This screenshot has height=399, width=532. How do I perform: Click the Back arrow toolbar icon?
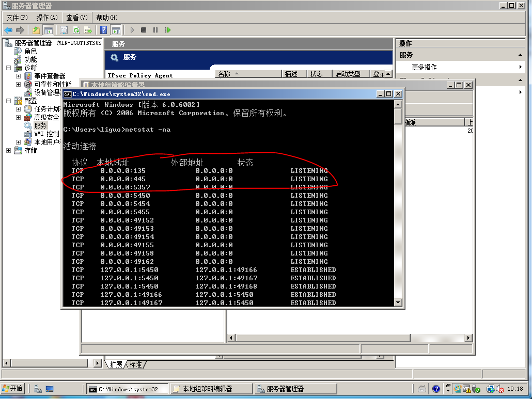click(x=9, y=30)
